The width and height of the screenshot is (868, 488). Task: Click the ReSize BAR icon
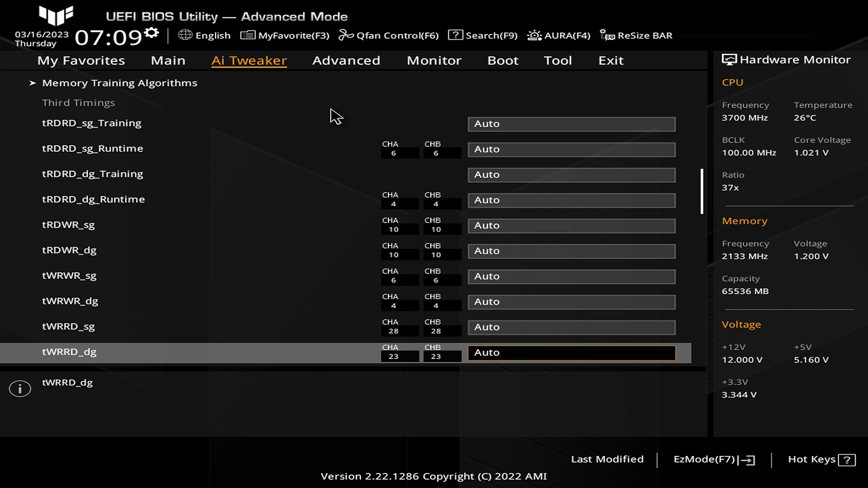click(x=607, y=35)
